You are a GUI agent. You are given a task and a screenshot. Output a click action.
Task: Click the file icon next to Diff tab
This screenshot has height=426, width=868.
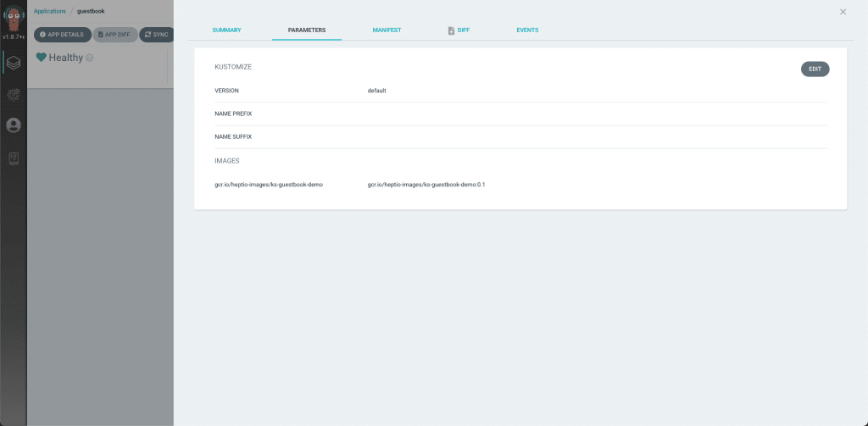point(451,30)
